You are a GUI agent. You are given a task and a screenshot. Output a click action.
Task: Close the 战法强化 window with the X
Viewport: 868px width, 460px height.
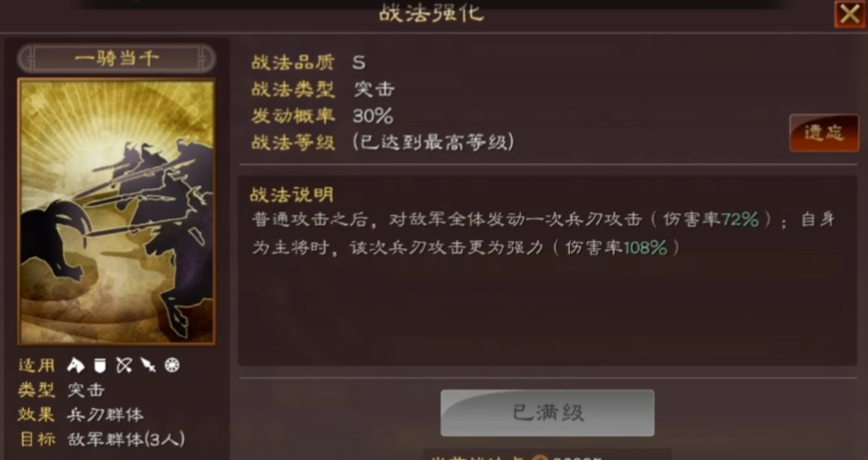pos(849,14)
